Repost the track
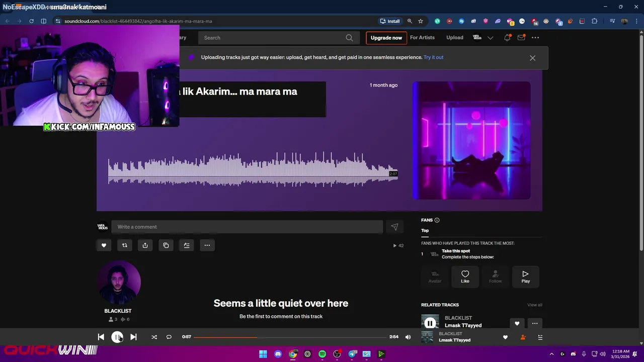Viewport: 644px width, 362px height. 125,245
